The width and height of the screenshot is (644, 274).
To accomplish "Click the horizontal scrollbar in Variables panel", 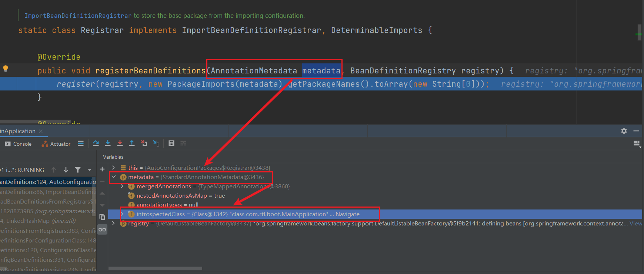I will pos(155,268).
